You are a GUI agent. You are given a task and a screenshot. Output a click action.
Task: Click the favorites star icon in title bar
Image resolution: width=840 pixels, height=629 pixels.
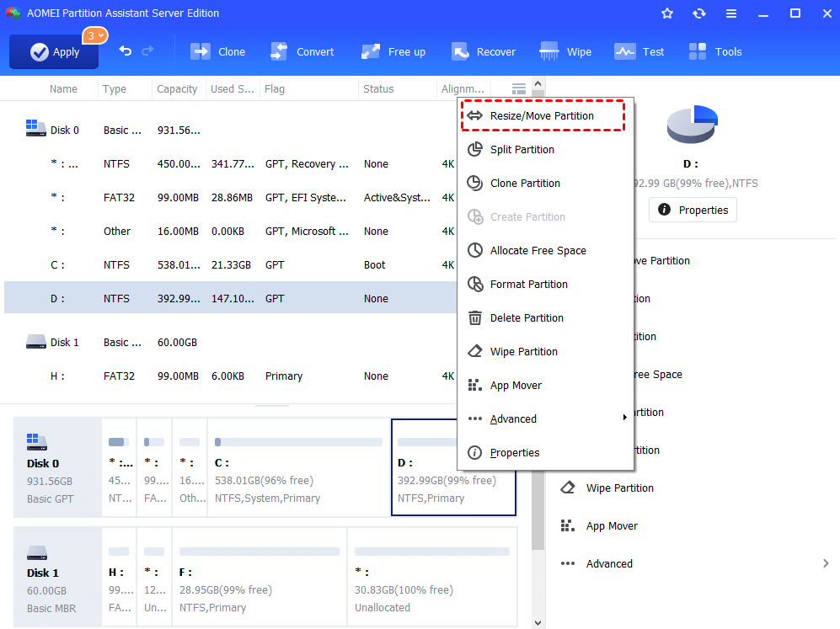click(667, 13)
